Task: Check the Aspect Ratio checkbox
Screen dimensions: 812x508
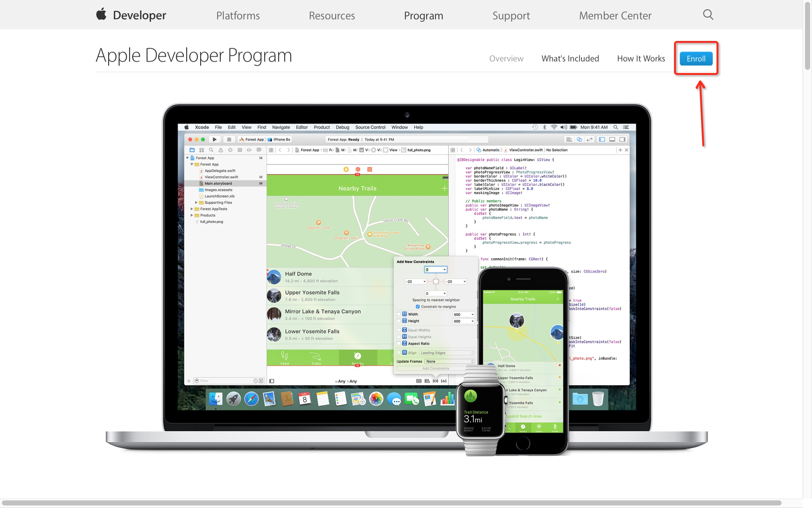Action: point(399,343)
